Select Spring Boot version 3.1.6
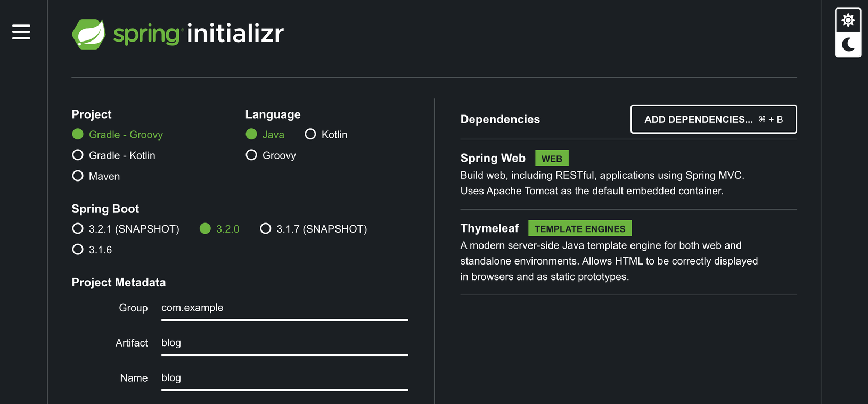This screenshot has height=404, width=868. pos(92,250)
